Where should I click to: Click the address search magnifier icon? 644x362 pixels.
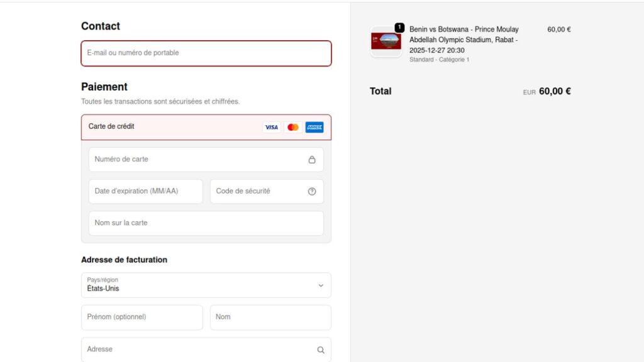[321, 350]
